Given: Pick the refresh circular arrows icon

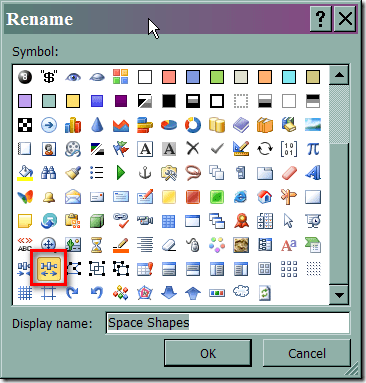Looking at the screenshot, I should click(x=265, y=149).
